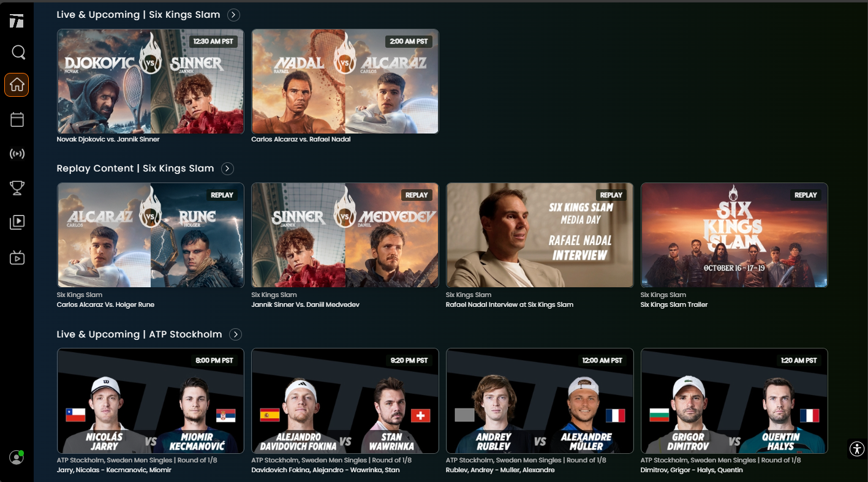This screenshot has width=868, height=482.
Task: Expand Live & Upcoming Six Kings Slam arrow
Action: pos(233,15)
